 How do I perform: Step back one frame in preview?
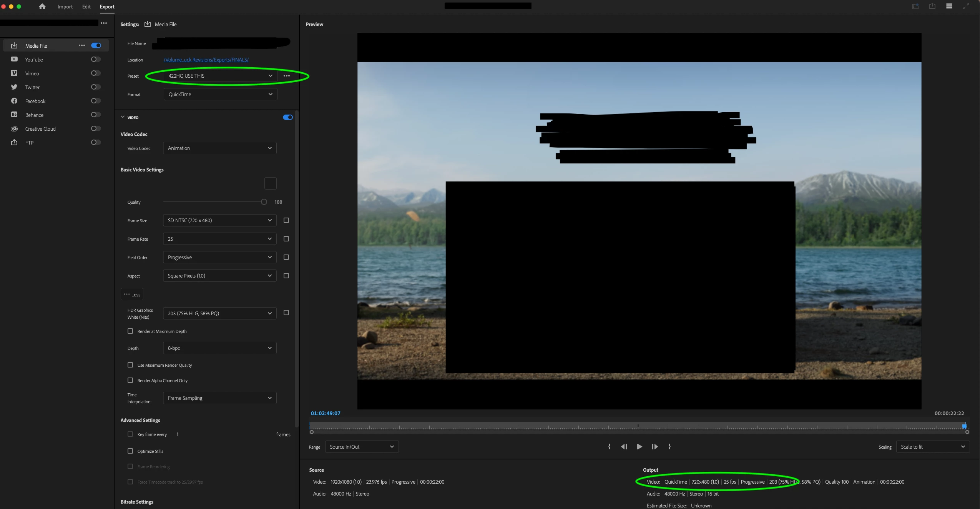tap(624, 447)
